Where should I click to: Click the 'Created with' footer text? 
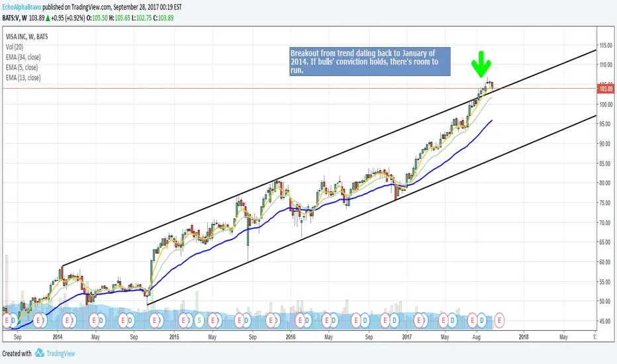[x=17, y=353]
